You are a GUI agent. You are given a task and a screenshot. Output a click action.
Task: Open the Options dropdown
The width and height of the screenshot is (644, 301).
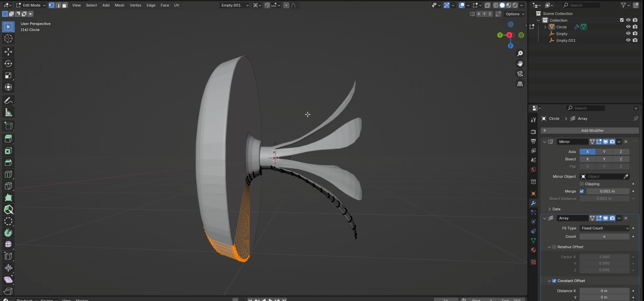click(515, 14)
